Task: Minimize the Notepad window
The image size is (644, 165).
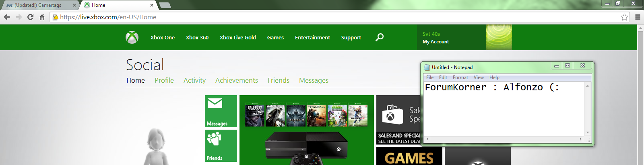Action: pyautogui.click(x=556, y=65)
